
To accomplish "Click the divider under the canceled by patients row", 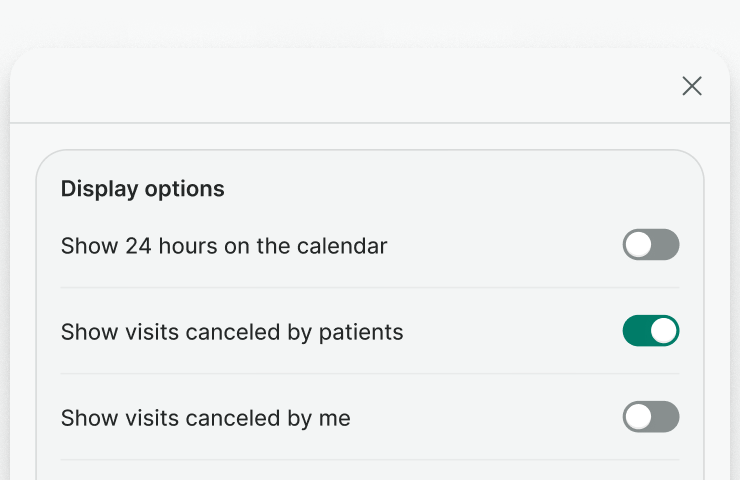I will click(370, 374).
